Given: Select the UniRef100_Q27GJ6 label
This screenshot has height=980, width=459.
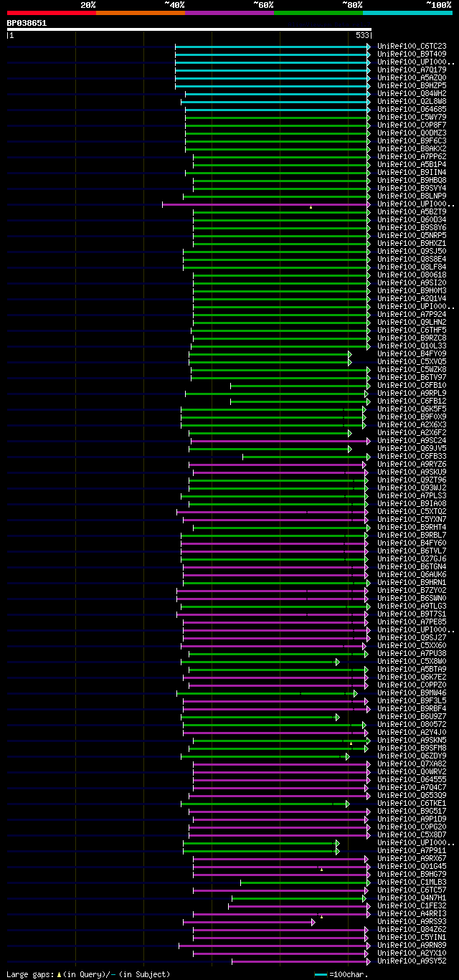Looking at the screenshot, I should coord(412,559).
